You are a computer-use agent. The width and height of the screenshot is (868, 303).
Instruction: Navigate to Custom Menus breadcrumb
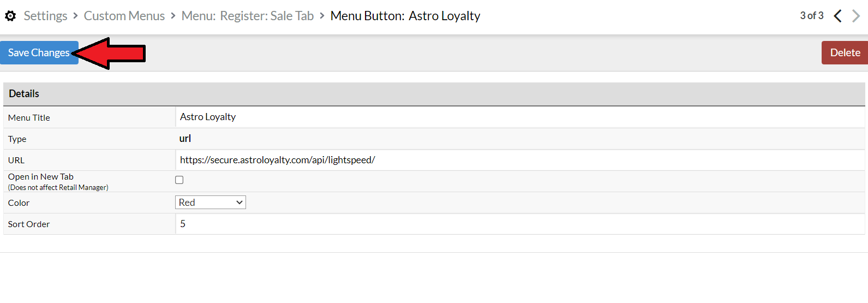click(x=124, y=16)
